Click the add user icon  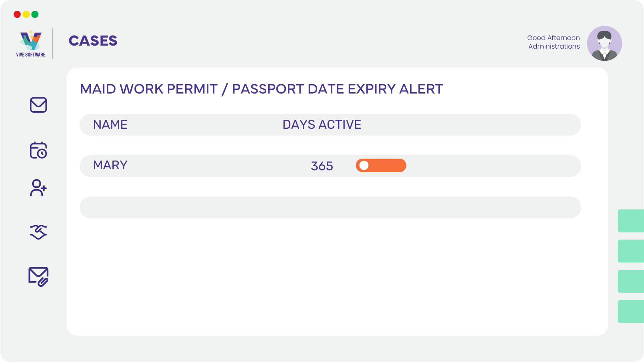click(x=38, y=188)
